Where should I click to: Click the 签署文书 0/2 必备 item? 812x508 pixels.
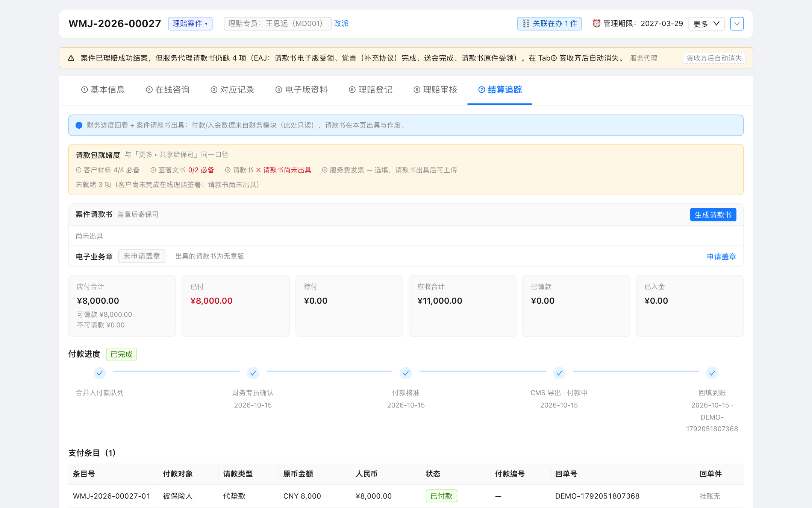click(x=182, y=170)
